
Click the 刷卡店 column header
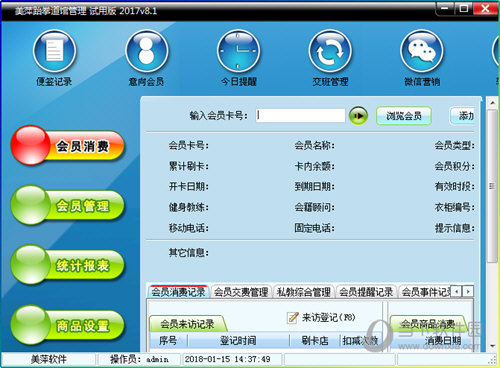(x=315, y=341)
